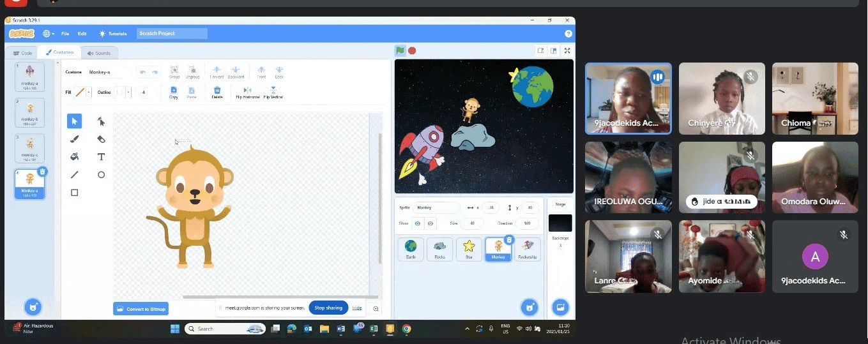Select the Rocks sprite

(x=440, y=250)
